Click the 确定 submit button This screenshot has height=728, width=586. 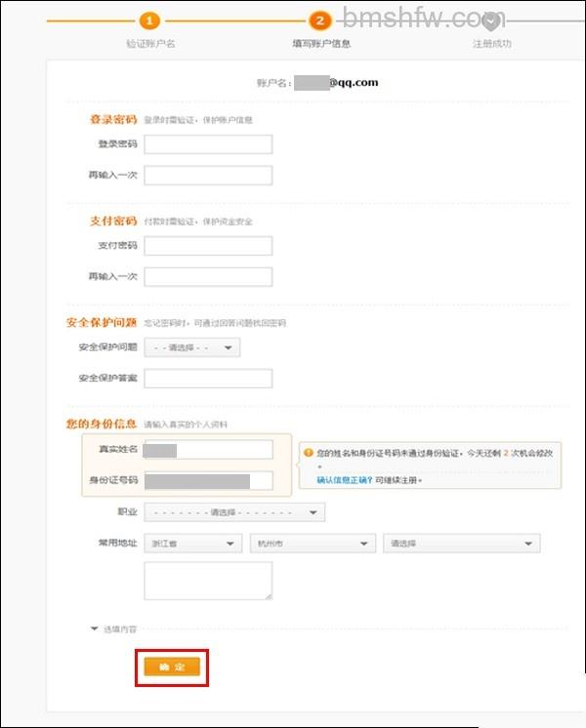(172, 667)
